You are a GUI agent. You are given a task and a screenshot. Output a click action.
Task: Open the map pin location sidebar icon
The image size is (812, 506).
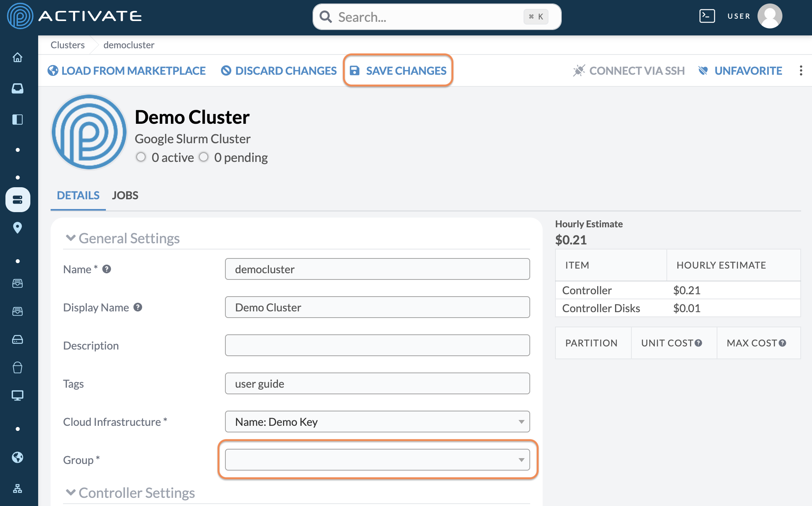(x=18, y=228)
